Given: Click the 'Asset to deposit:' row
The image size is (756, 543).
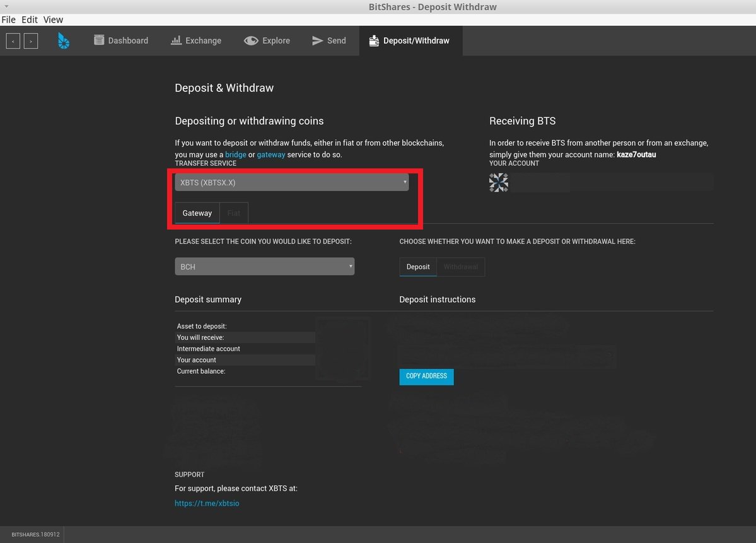Looking at the screenshot, I should point(245,326).
